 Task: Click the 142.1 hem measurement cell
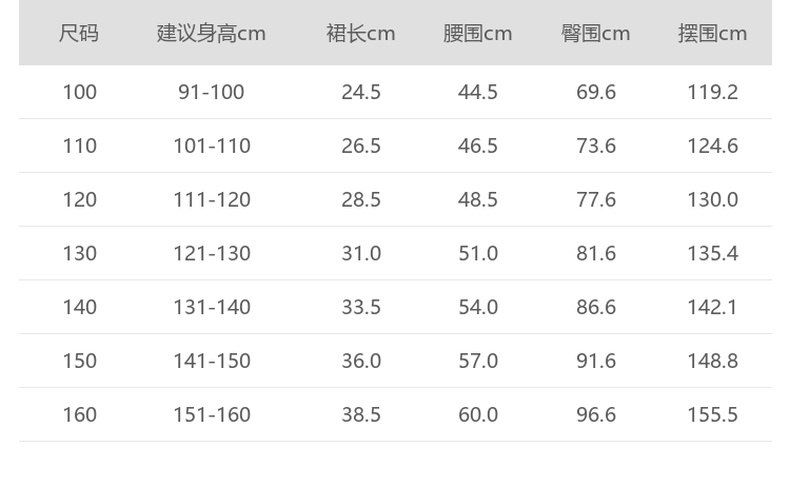click(x=712, y=307)
